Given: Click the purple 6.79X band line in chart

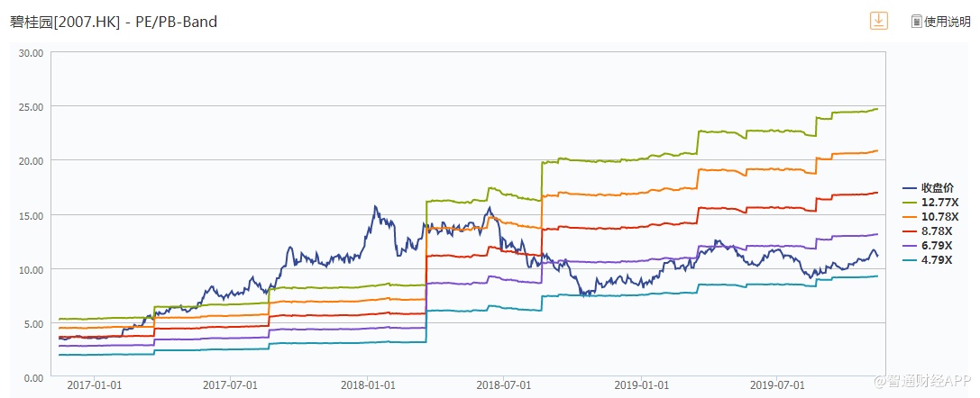Looking at the screenshot, I should pos(631,261).
